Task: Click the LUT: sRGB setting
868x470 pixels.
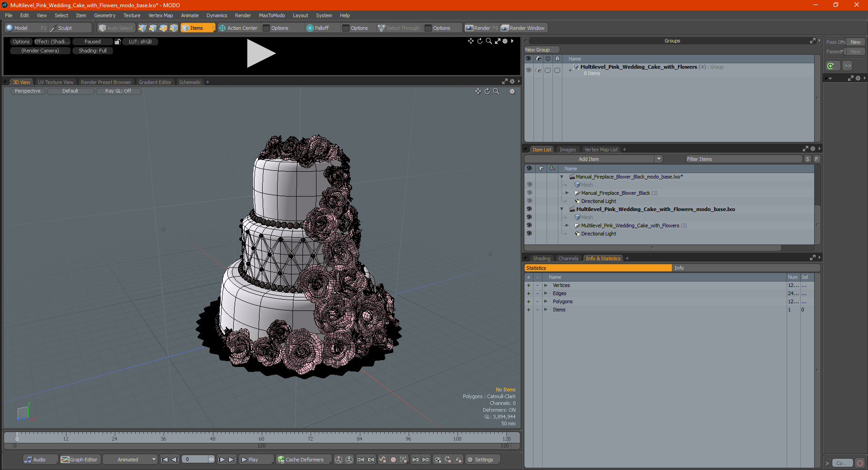Action: pyautogui.click(x=140, y=42)
